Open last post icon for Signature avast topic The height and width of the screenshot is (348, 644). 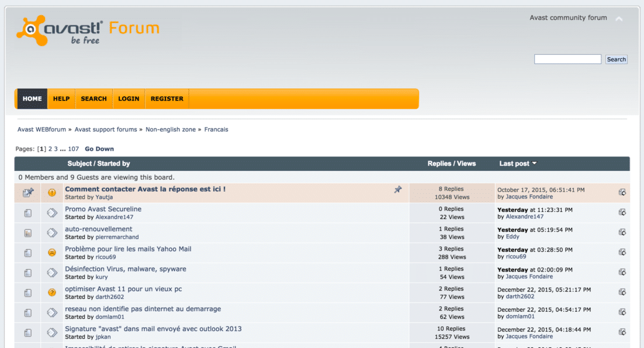pos(622,332)
